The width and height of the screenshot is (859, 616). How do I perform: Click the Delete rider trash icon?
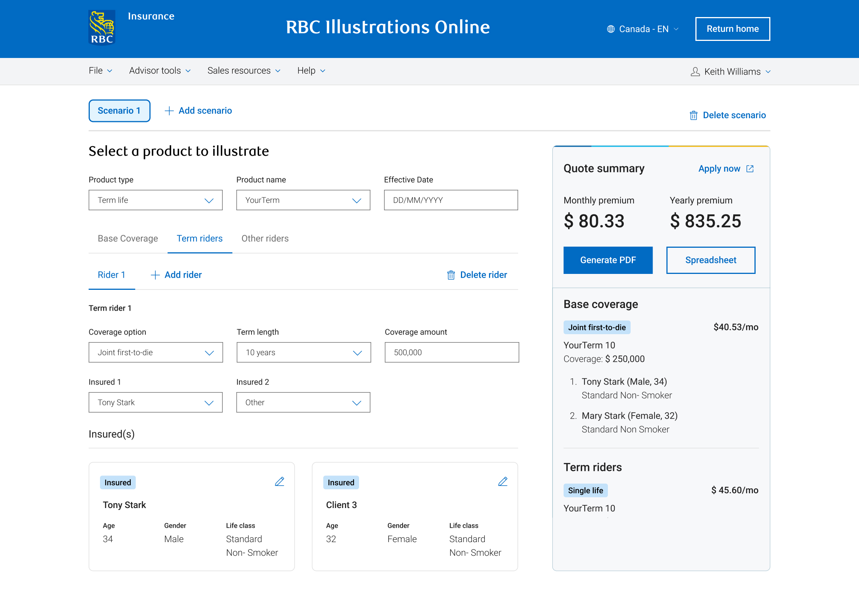coord(451,275)
